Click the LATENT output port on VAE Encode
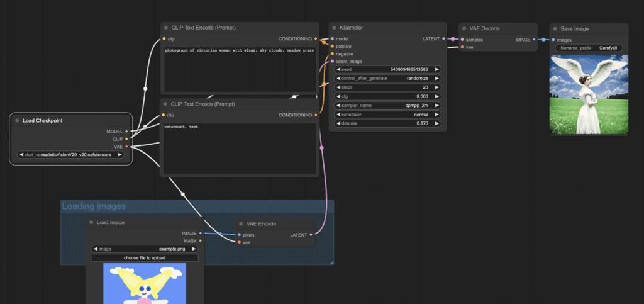 point(311,235)
